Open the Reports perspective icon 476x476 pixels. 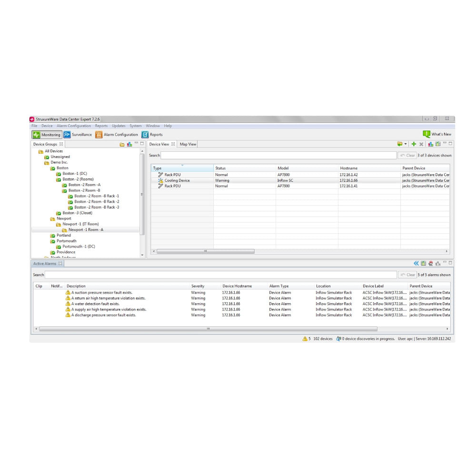tap(145, 135)
